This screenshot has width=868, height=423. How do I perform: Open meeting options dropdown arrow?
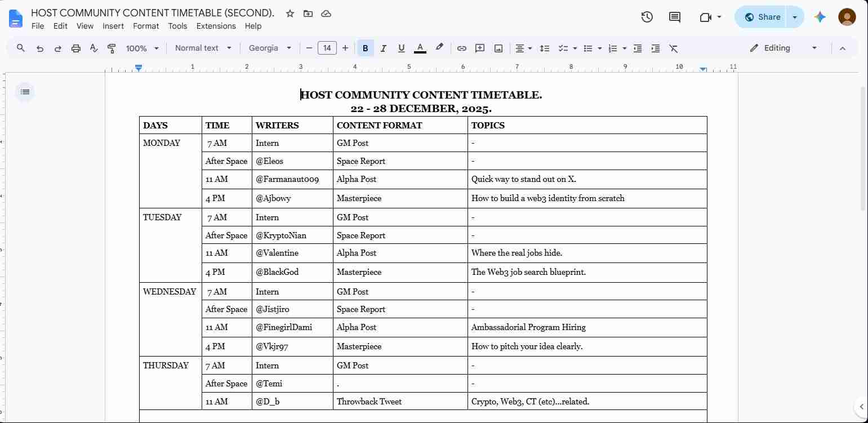point(719,17)
